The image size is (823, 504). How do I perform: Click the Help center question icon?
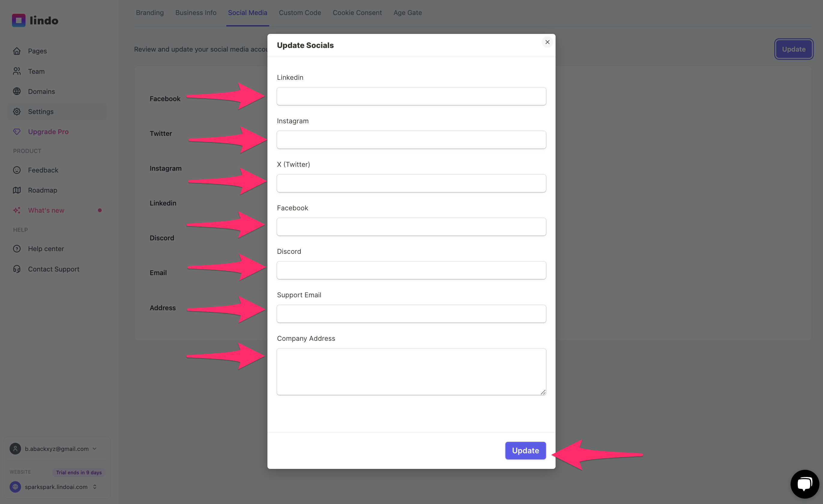coord(17,249)
